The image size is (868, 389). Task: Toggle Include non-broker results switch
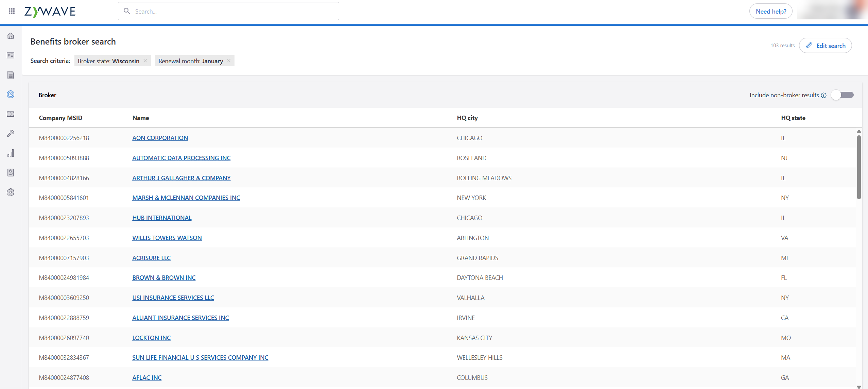click(842, 95)
